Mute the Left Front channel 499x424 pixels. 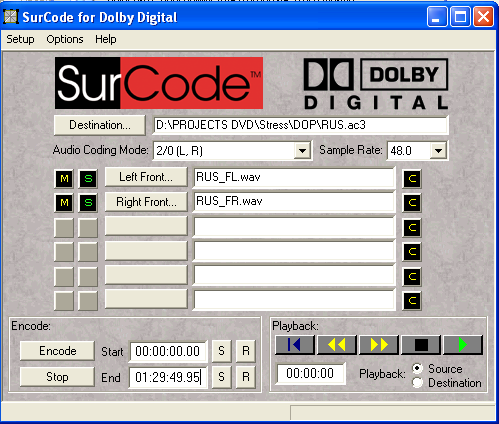pyautogui.click(x=64, y=179)
